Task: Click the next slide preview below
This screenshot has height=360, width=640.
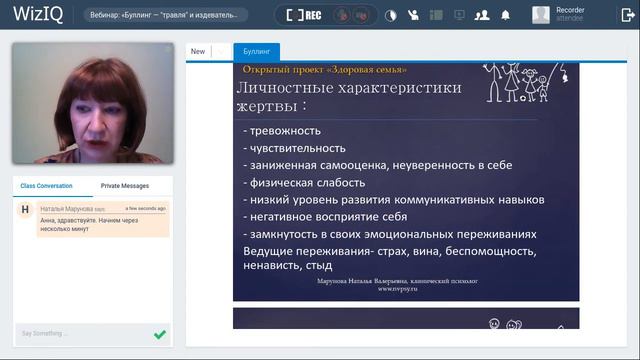Action: [406, 318]
